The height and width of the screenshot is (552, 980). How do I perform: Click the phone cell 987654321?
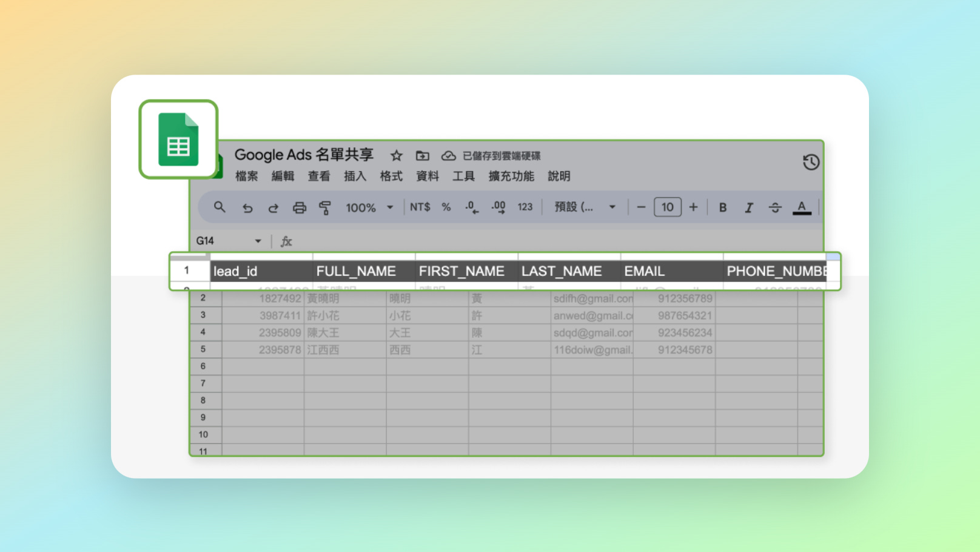coord(674,315)
